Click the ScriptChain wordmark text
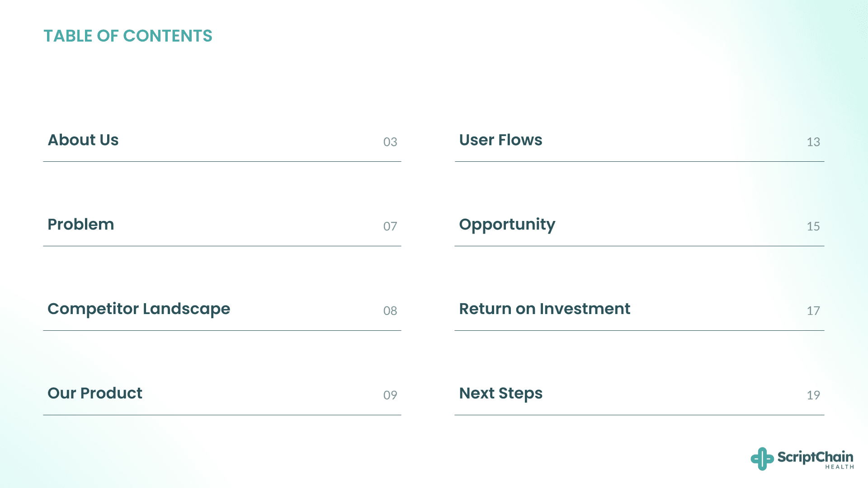868x488 pixels. pos(815,457)
